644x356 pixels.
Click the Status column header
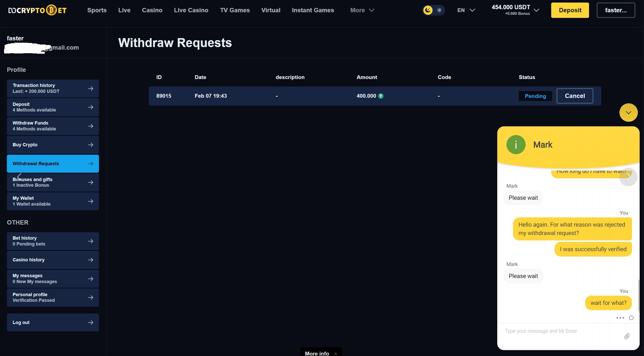pos(527,77)
